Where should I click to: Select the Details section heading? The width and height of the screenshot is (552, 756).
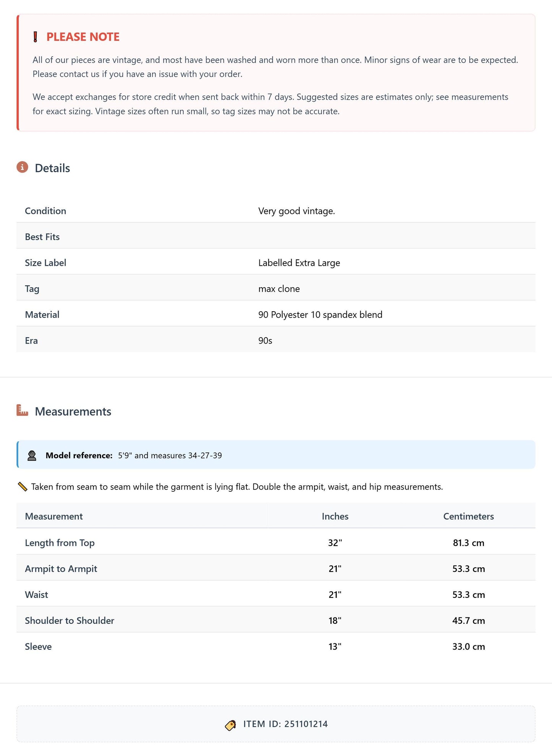pyautogui.click(x=52, y=168)
